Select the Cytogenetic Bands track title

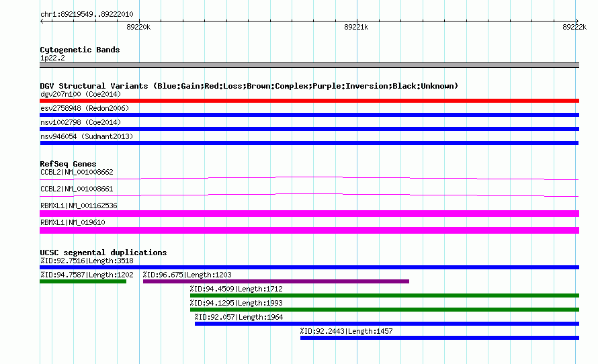pyautogui.click(x=80, y=50)
